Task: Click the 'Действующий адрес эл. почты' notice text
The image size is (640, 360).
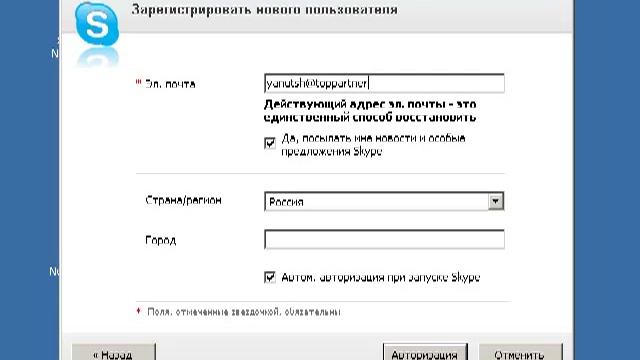Action: (370, 111)
